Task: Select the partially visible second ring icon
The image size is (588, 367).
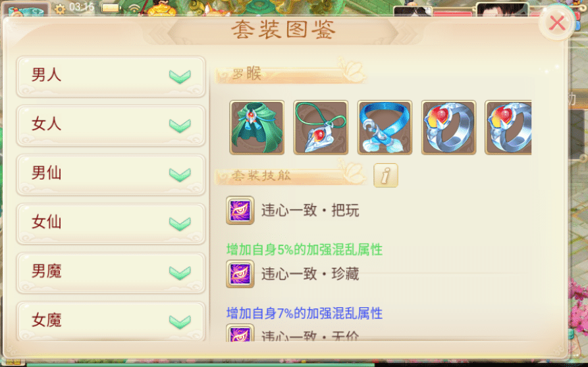Action: 508,128
